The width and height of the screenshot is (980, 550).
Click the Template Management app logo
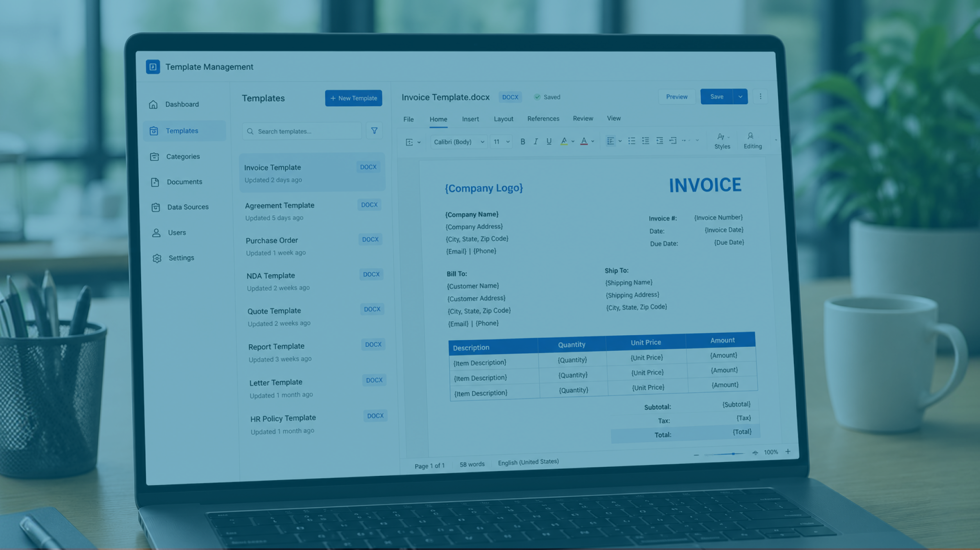coord(153,66)
